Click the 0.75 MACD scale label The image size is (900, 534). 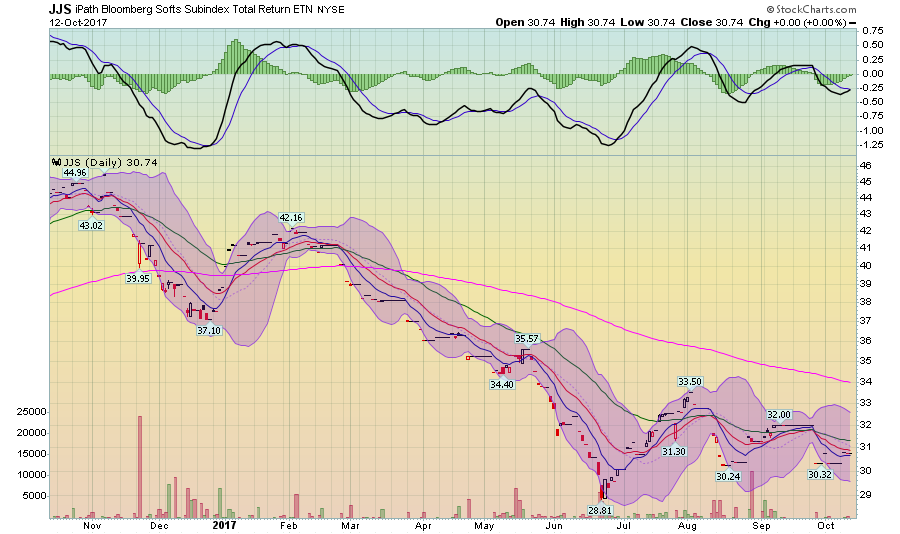872,30
